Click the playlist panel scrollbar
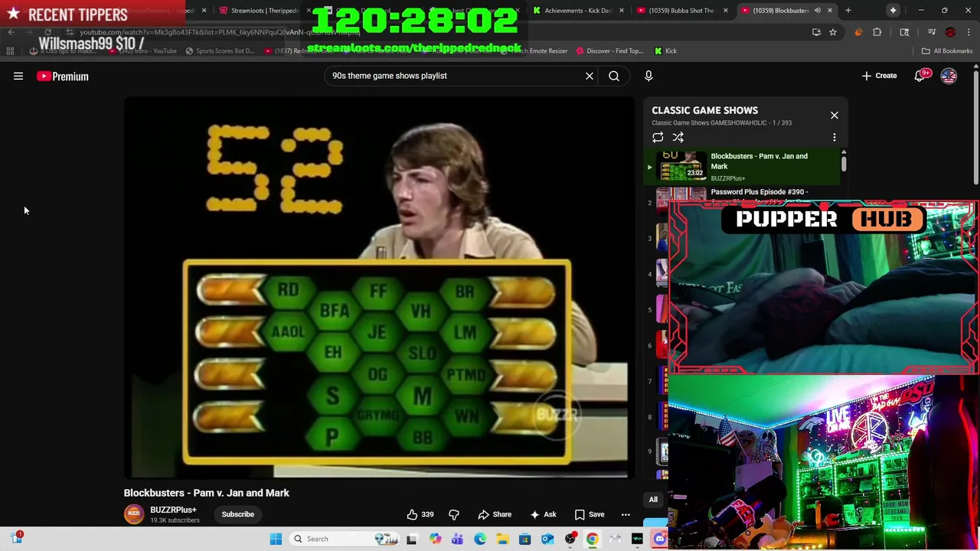Image resolution: width=980 pixels, height=551 pixels. 844,162
